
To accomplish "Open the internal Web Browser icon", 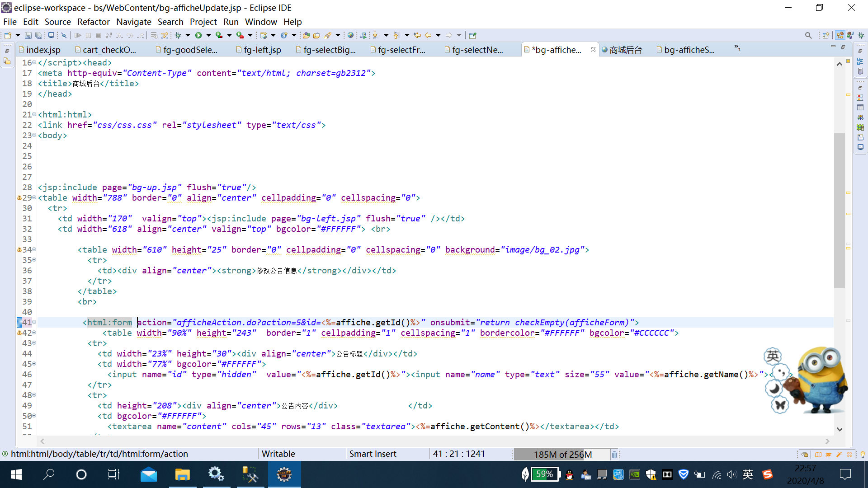I will point(350,35).
